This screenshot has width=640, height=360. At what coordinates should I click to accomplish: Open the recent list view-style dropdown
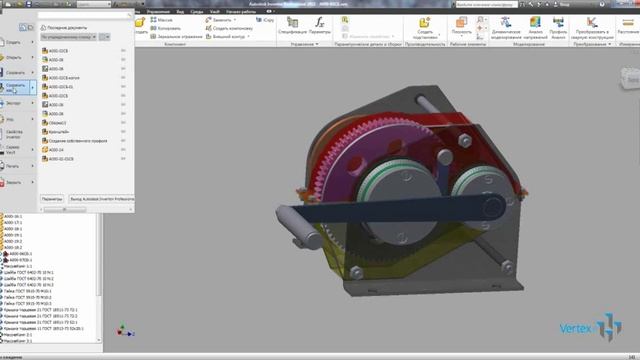coord(104,37)
